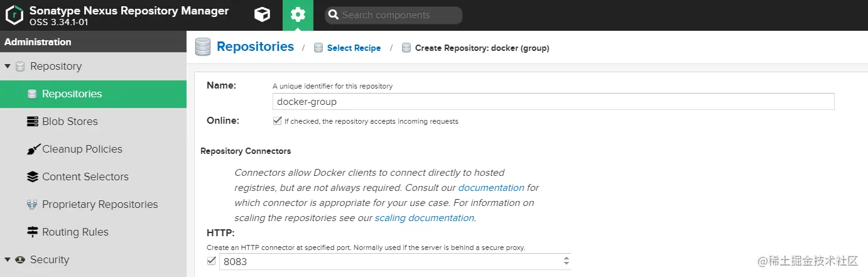The height and width of the screenshot is (277, 868).
Task: Click the Routing Rules signpost icon
Action: point(33,232)
